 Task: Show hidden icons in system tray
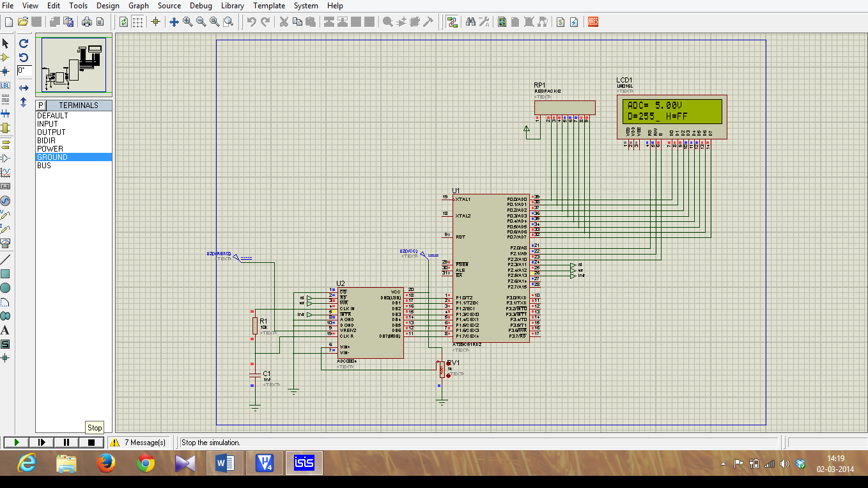click(722, 463)
